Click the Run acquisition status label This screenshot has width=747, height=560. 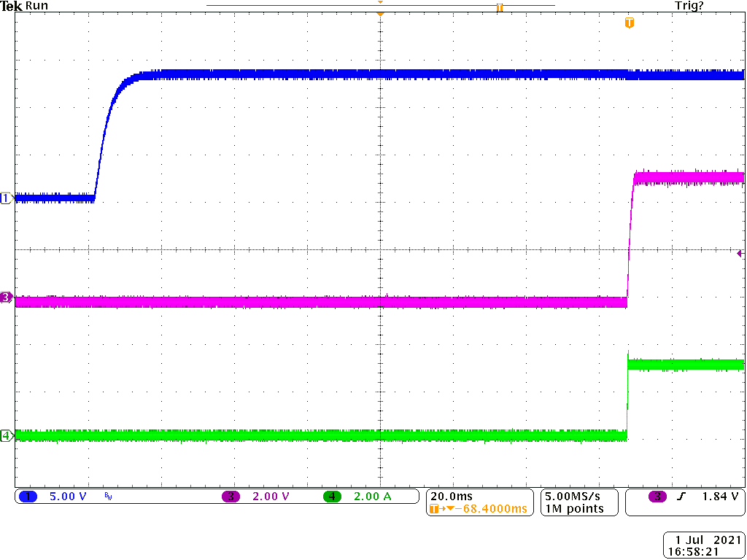(36, 6)
